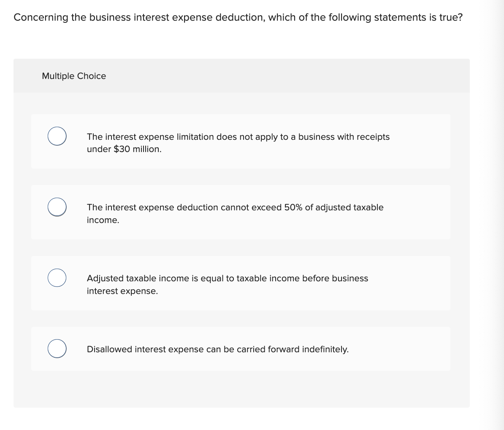Click inside the fourth answer card
Image resolution: width=504 pixels, height=430 pixels.
point(241,349)
